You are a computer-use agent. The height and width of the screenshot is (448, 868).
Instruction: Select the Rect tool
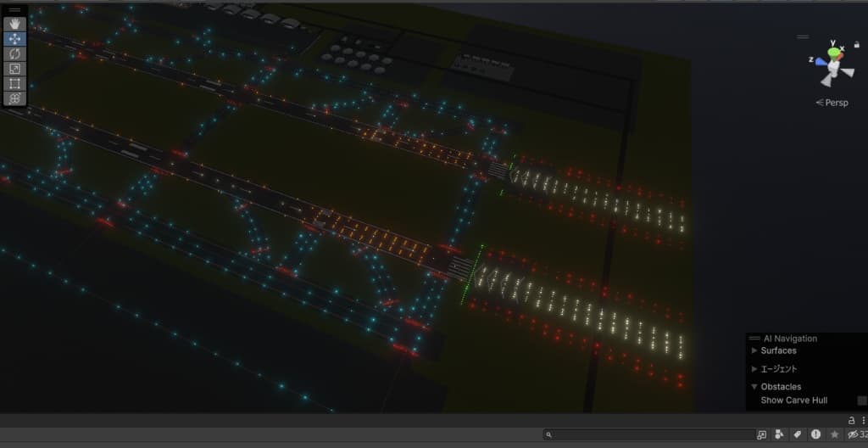tap(15, 84)
